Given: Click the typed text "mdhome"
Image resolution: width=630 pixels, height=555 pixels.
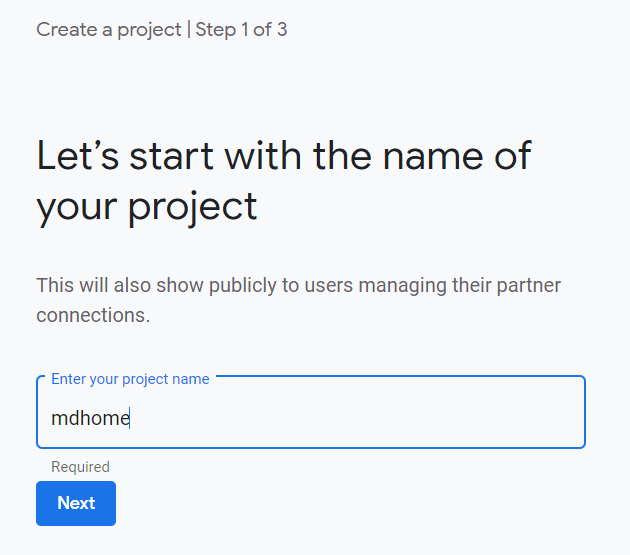Looking at the screenshot, I should click(x=90, y=418).
